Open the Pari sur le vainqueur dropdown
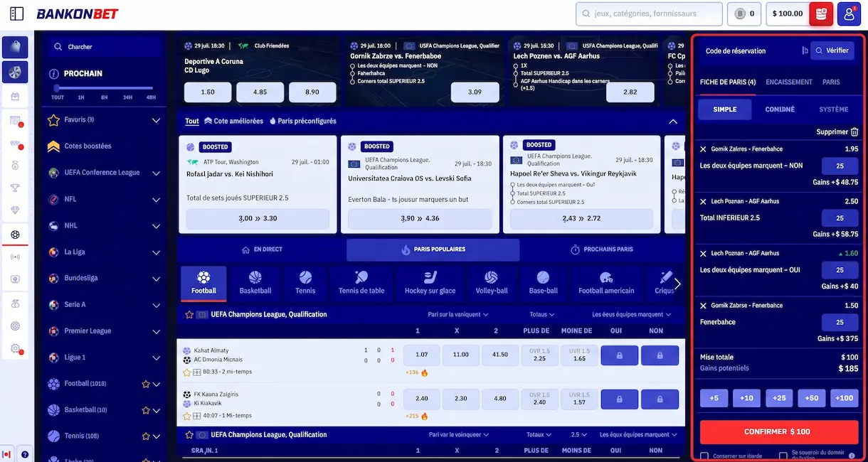This screenshot has height=462, width=868. [458, 314]
